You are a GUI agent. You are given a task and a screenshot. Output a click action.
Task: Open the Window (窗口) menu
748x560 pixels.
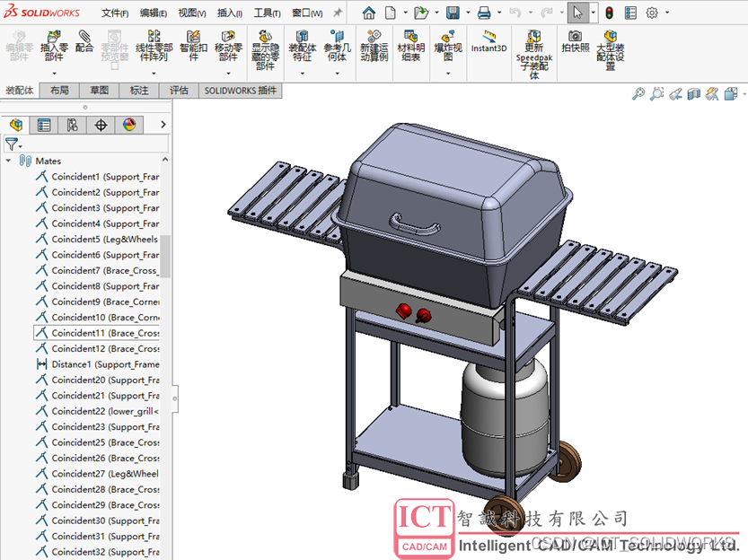coord(307,13)
